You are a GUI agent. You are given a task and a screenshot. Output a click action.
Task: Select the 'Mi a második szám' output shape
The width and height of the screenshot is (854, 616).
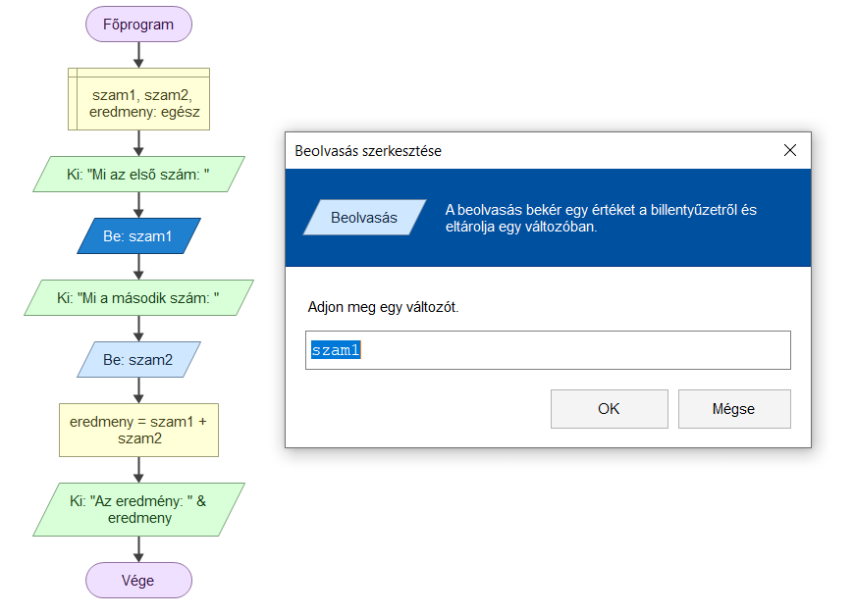tap(138, 297)
